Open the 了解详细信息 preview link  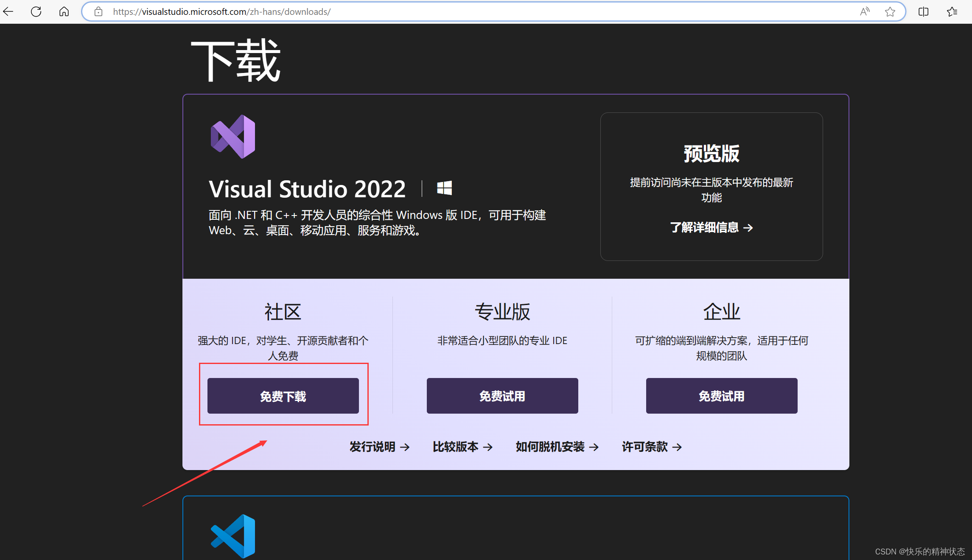[x=711, y=228]
